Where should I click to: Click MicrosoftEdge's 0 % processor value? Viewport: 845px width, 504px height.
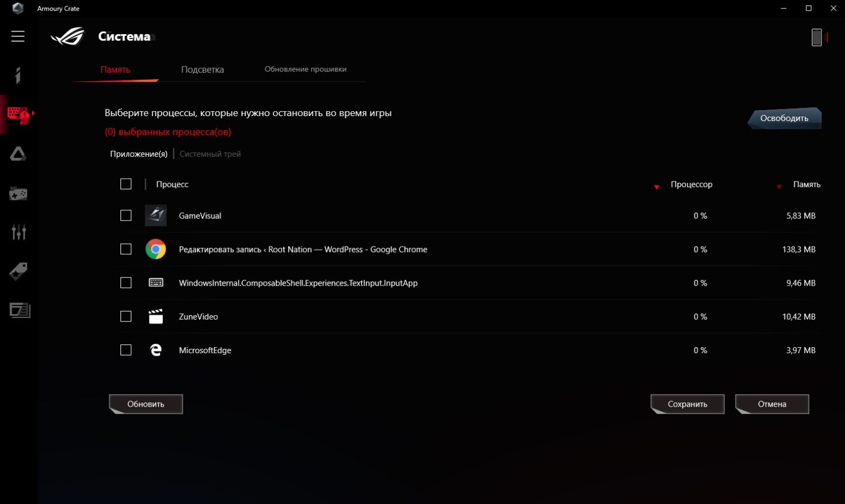(700, 350)
